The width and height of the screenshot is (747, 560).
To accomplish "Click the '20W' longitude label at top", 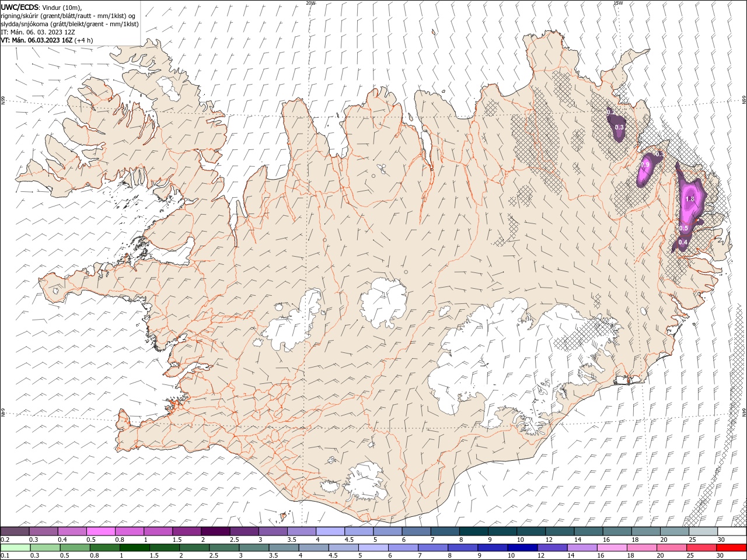I will 310,3.
